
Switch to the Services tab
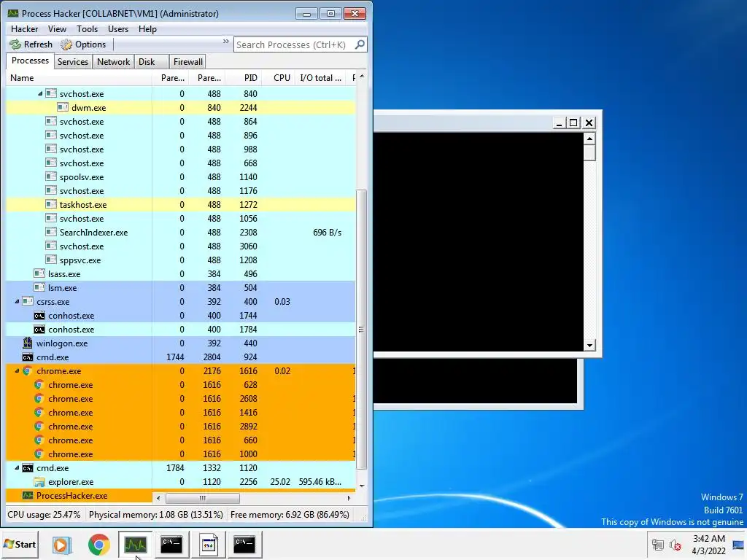73,62
